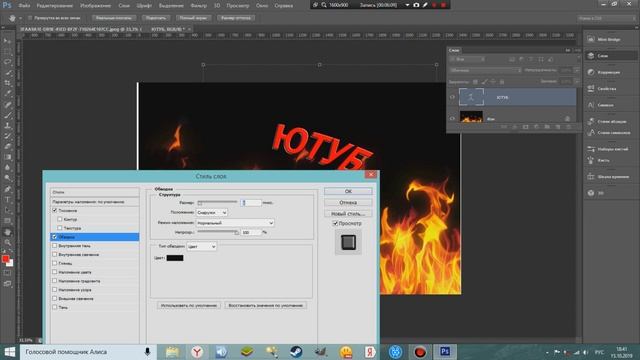640x360 pixels.
Task: Open the Изображение menu
Action: click(96, 6)
